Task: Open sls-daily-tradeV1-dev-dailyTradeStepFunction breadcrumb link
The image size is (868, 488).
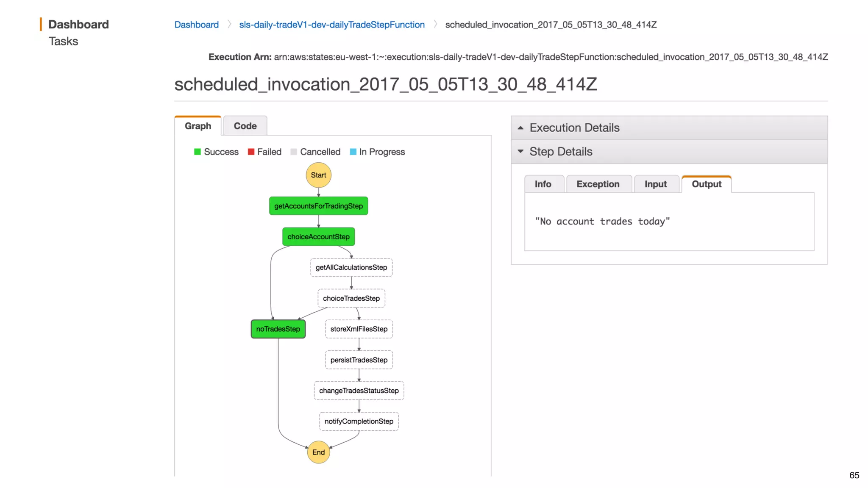Action: 331,25
